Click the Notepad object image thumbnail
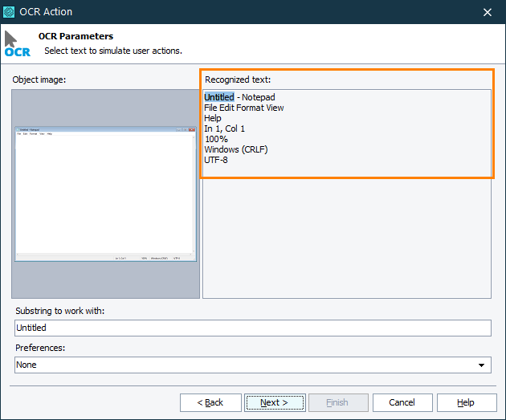This screenshot has width=506, height=420. tap(105, 194)
